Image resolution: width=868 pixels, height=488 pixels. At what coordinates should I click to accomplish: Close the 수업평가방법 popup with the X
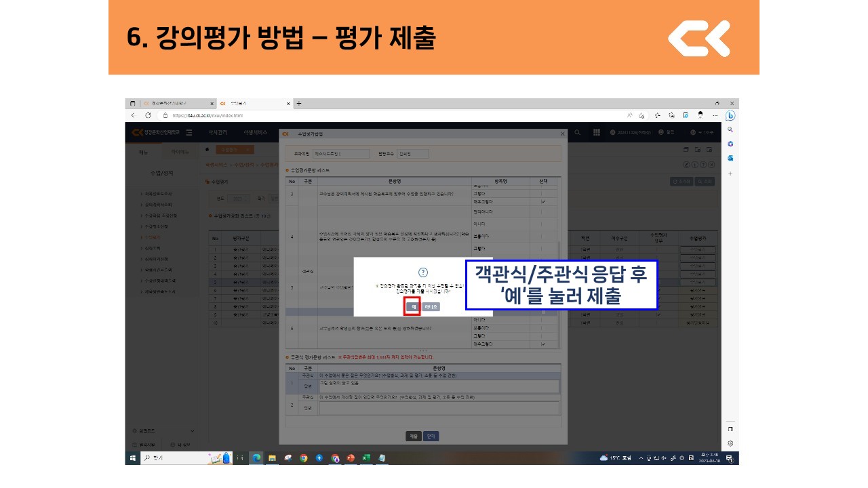point(562,134)
